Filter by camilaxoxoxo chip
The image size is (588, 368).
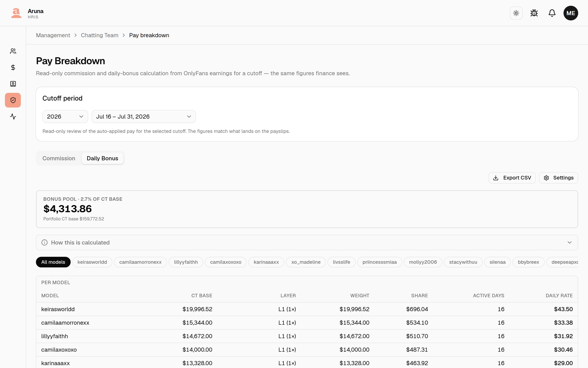pos(226,262)
